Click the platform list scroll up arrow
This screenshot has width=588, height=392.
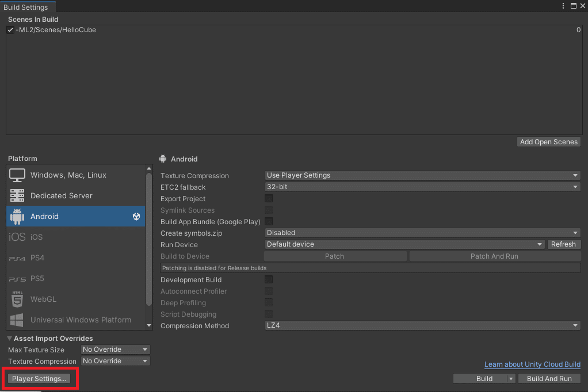pos(149,168)
